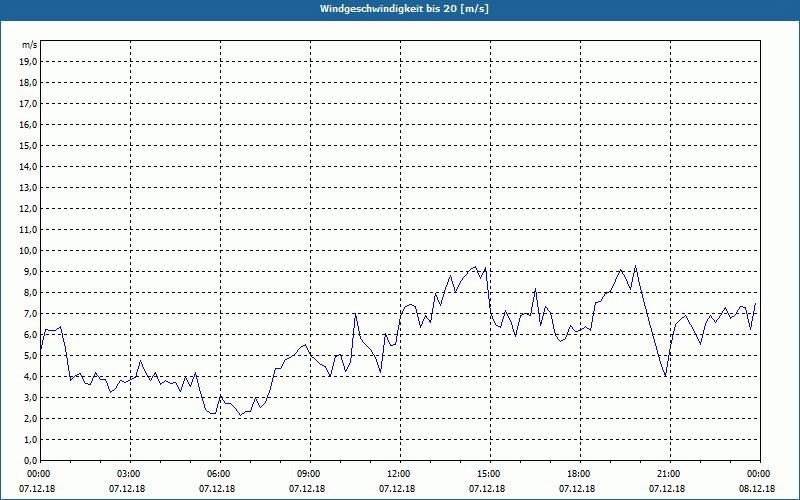This screenshot has width=800, height=500.
Task: Select the y-axis label "19,0"
Action: coord(28,62)
